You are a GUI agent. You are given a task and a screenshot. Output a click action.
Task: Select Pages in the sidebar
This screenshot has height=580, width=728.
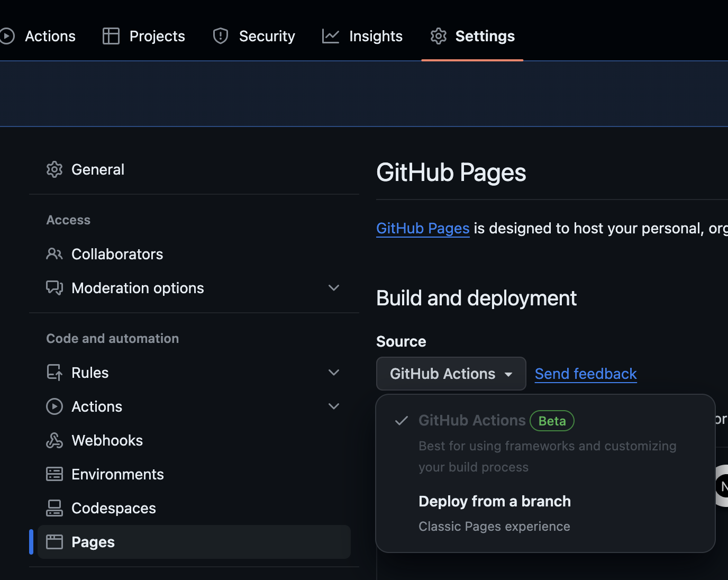pyautogui.click(x=194, y=542)
